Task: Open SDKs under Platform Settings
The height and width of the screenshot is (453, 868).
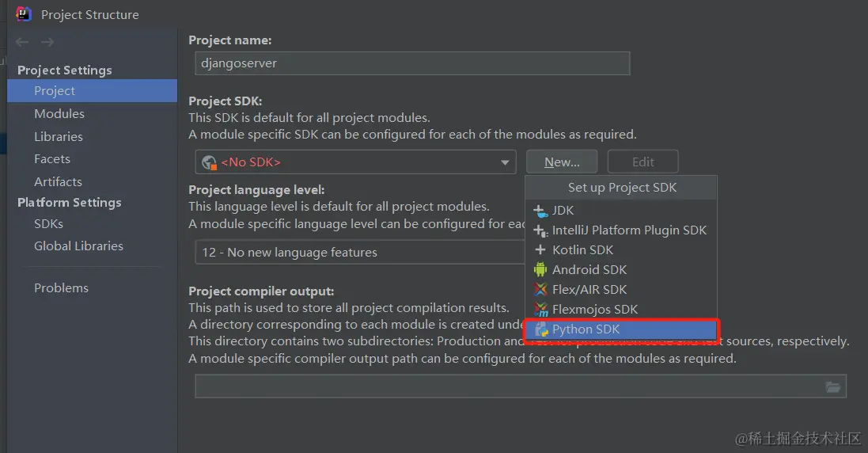Action: [x=49, y=224]
